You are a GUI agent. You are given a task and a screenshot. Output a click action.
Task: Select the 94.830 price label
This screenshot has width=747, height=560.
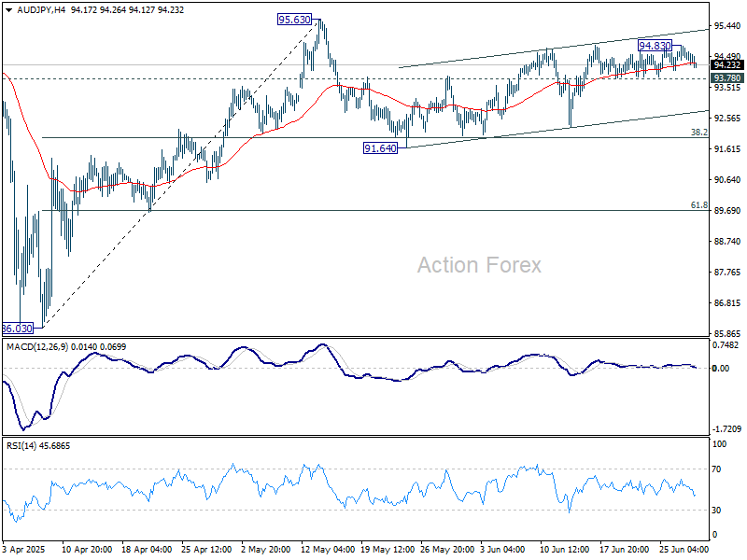[x=655, y=45]
